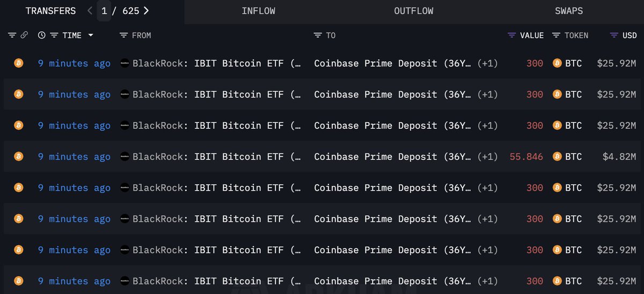Screen dimensions: 644x294
Task: Click the page number 1 field
Action: pyautogui.click(x=104, y=11)
